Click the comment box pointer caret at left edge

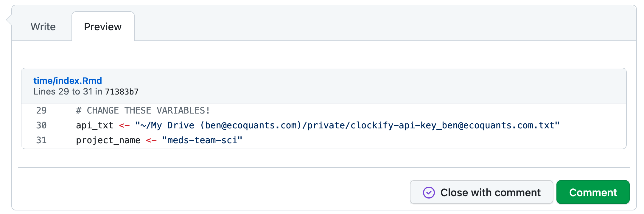[9, 20]
